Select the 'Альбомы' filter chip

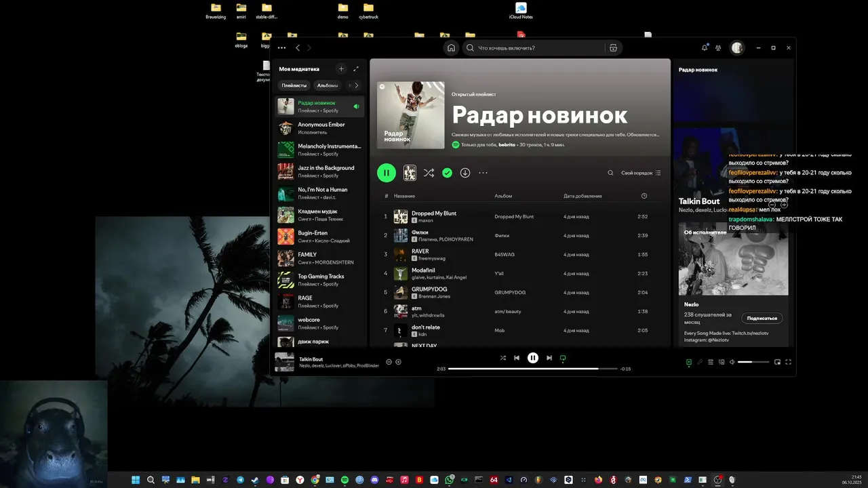tap(328, 85)
